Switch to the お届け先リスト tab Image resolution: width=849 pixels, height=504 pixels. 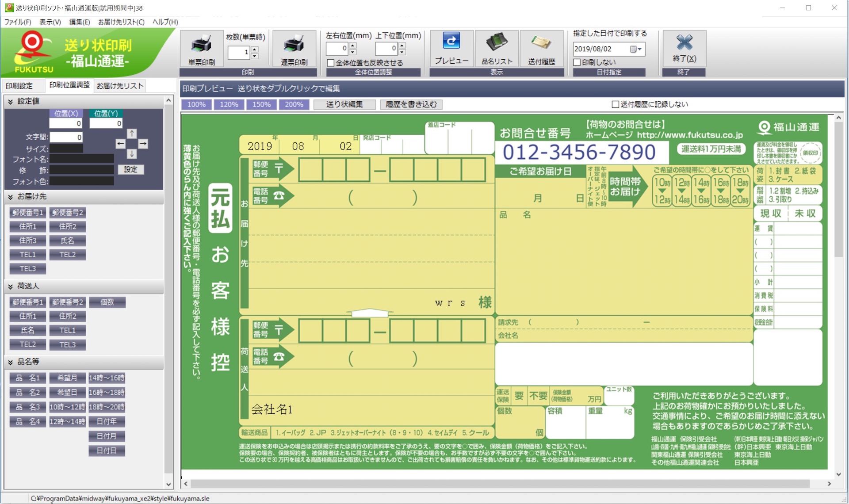(120, 86)
